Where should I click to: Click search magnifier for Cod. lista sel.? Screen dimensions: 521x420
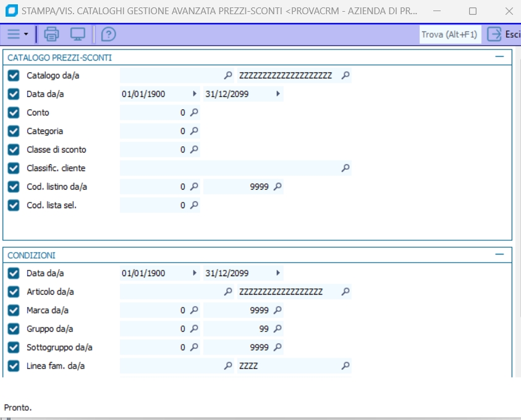194,205
